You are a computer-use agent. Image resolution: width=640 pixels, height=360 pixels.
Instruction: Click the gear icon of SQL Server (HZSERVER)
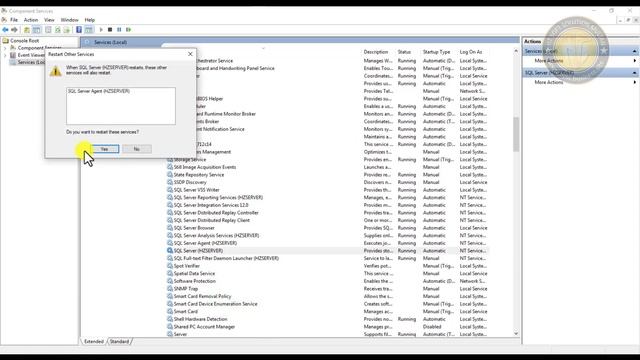click(170, 251)
